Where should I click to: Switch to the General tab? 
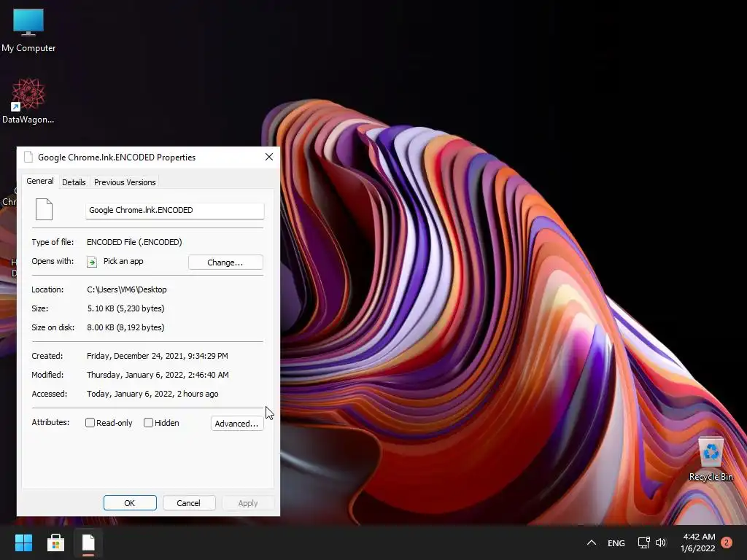[x=40, y=181]
